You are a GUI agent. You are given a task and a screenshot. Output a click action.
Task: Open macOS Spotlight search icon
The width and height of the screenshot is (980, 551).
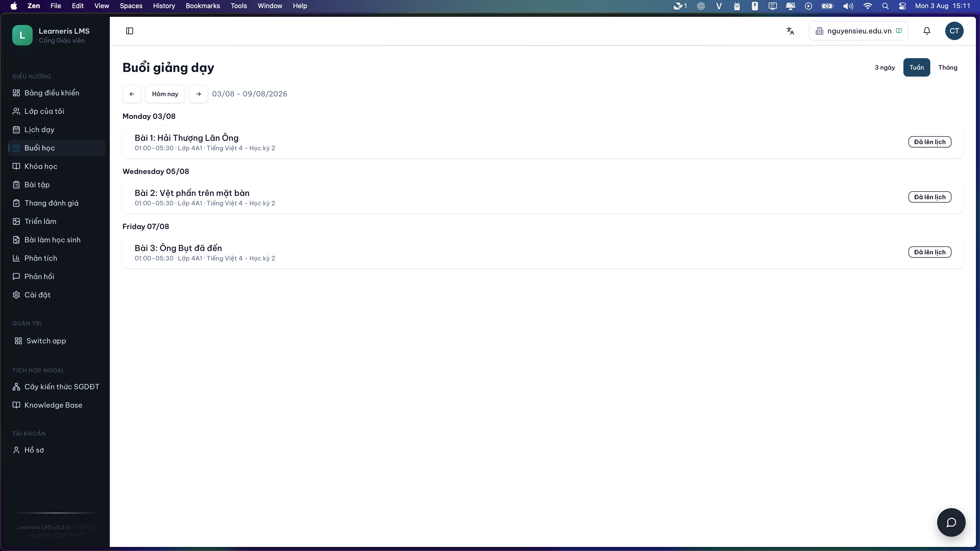[885, 6]
